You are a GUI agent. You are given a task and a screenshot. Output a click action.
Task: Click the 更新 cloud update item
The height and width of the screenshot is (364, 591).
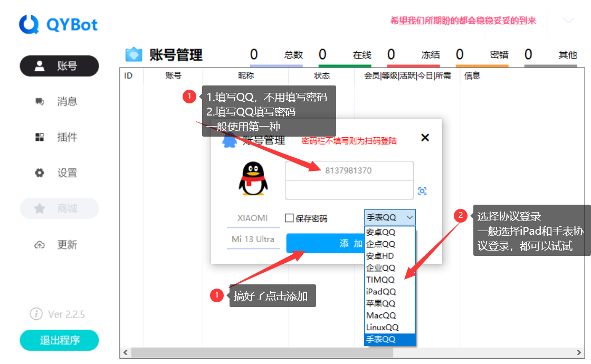(x=59, y=245)
